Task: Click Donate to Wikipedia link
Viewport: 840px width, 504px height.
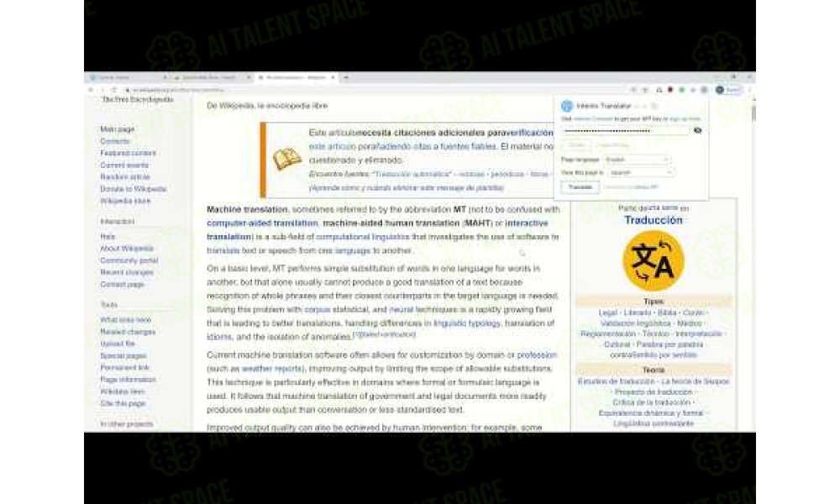Action: 134,189
